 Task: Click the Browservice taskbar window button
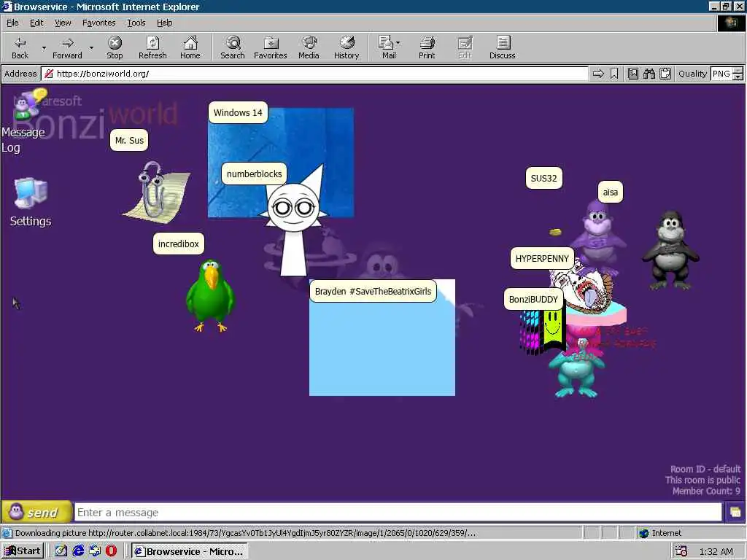coord(190,551)
